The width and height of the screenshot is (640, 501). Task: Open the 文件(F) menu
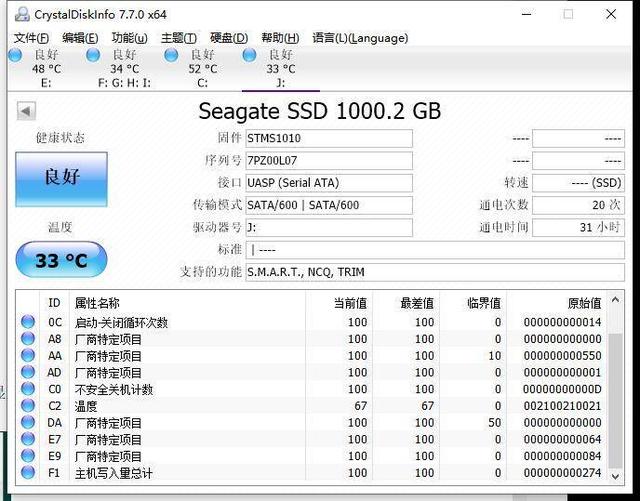coord(31,38)
